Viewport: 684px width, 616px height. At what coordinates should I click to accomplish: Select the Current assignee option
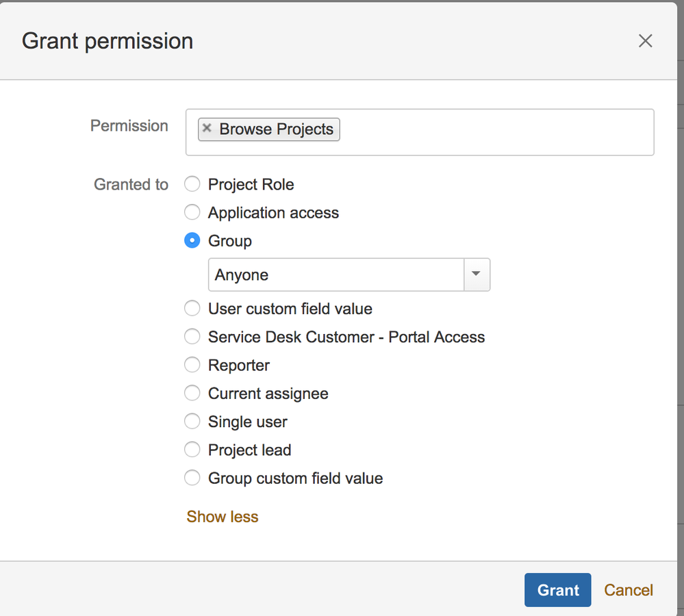[x=192, y=393]
